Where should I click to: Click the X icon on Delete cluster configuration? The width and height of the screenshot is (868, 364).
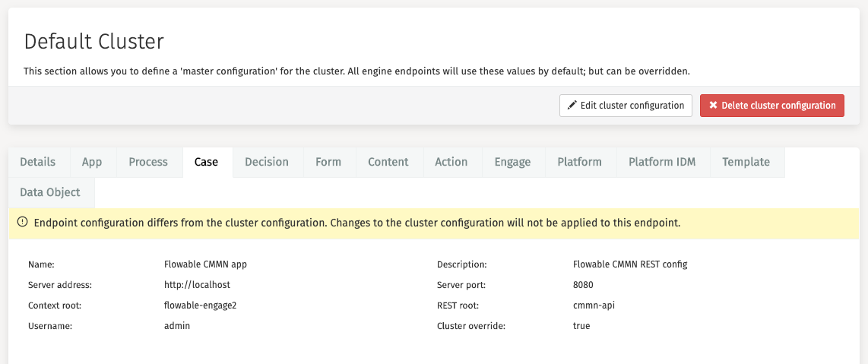(x=713, y=106)
